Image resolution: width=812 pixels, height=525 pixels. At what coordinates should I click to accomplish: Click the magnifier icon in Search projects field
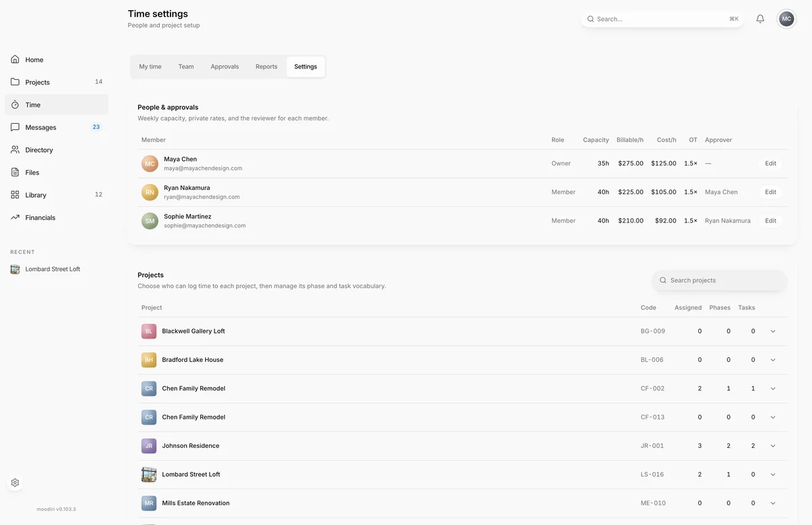[x=663, y=280]
